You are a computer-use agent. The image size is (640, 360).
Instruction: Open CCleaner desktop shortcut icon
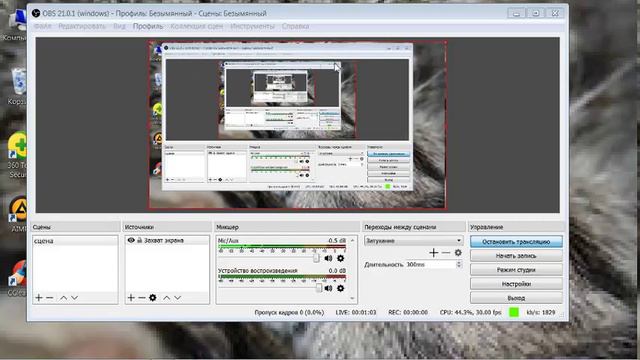pos(18,278)
